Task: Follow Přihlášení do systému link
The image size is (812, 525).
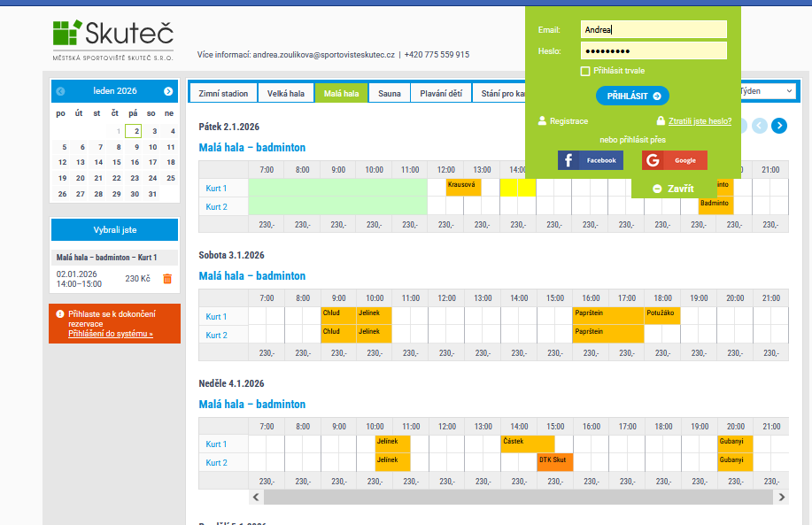Action: point(111,334)
